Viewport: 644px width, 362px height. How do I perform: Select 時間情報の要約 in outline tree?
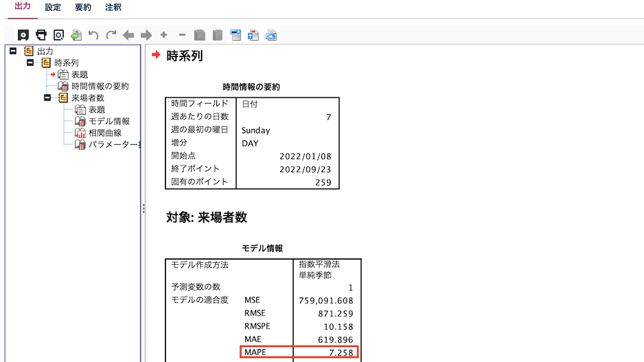click(x=100, y=86)
